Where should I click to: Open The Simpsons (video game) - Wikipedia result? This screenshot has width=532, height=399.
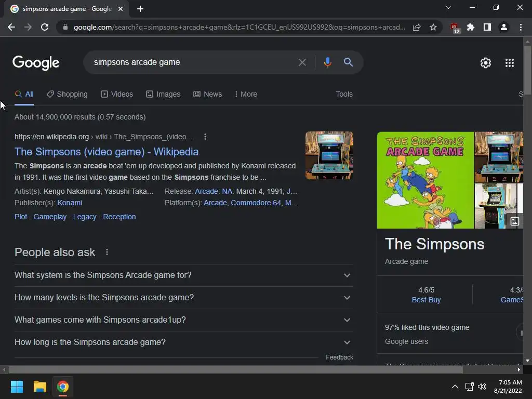106,152
